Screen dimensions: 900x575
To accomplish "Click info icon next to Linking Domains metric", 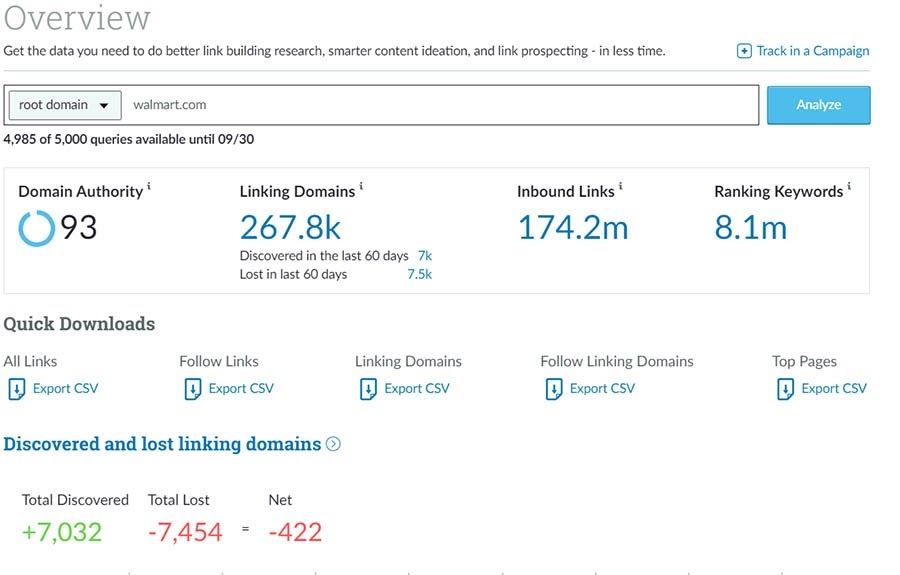I will [361, 186].
